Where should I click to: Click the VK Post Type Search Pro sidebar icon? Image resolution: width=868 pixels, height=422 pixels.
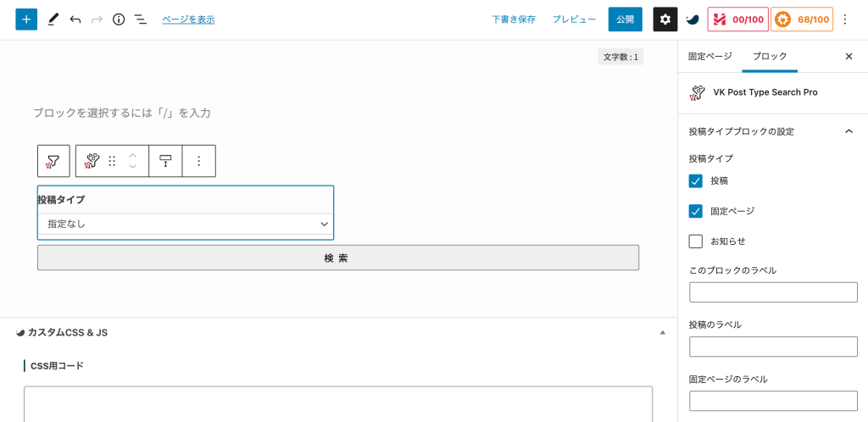click(x=697, y=93)
